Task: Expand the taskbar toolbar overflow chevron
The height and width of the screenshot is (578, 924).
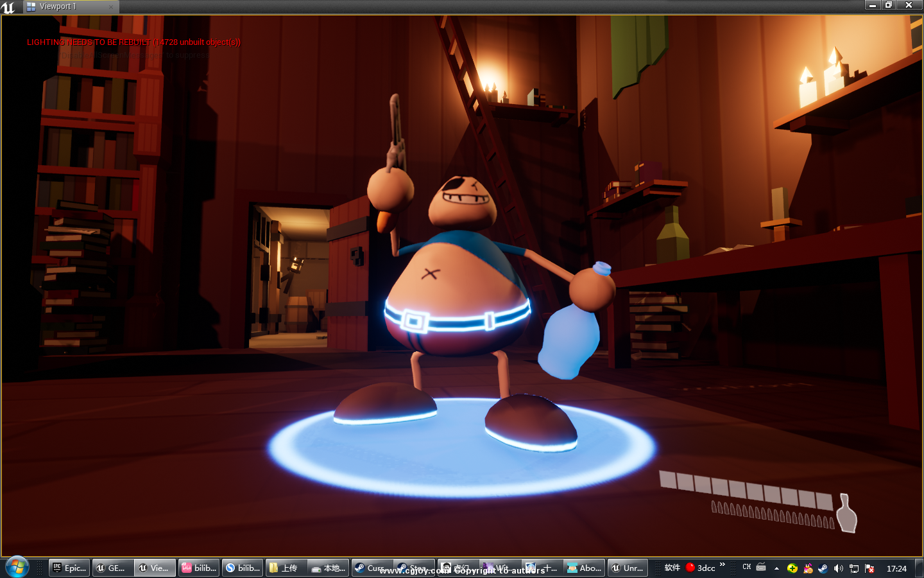Action: [723, 565]
